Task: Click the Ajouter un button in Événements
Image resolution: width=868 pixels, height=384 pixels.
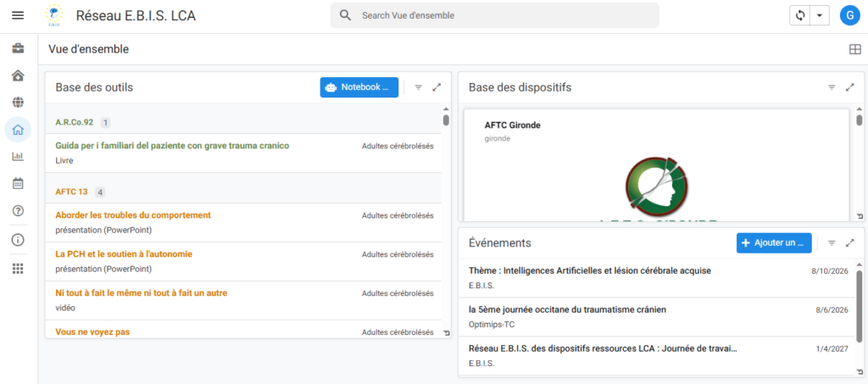Action: [x=774, y=243]
